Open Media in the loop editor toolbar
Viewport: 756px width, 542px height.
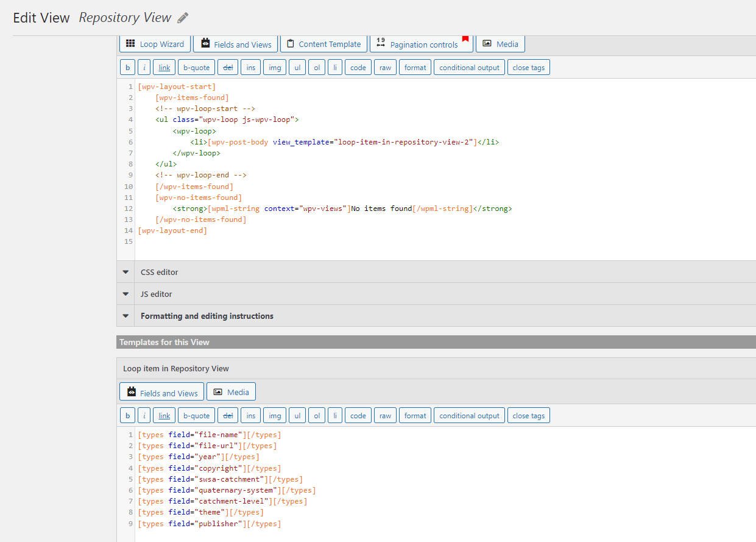(500, 44)
